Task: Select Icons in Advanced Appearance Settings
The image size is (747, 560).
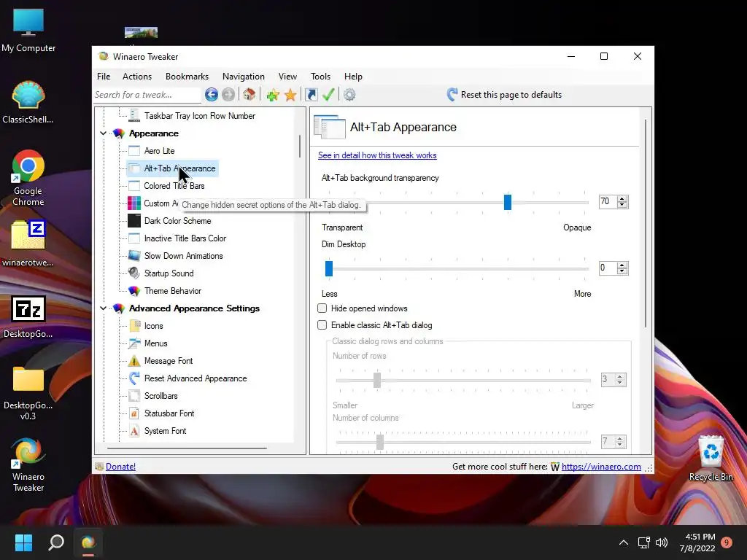Action: [153, 326]
